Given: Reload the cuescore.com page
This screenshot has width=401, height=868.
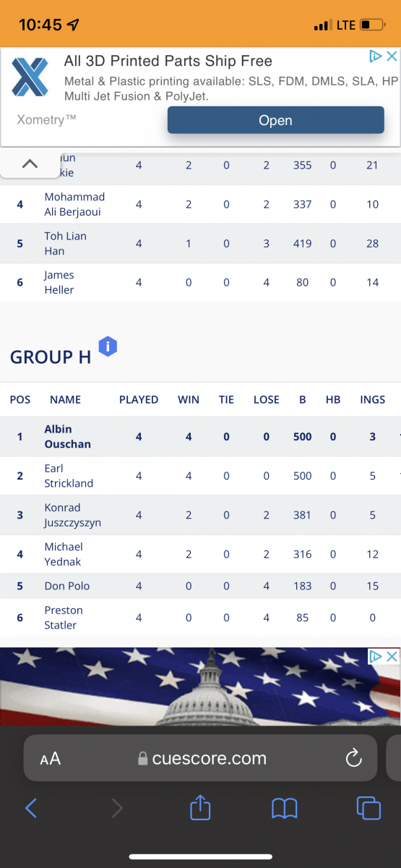Looking at the screenshot, I should pyautogui.click(x=353, y=758).
